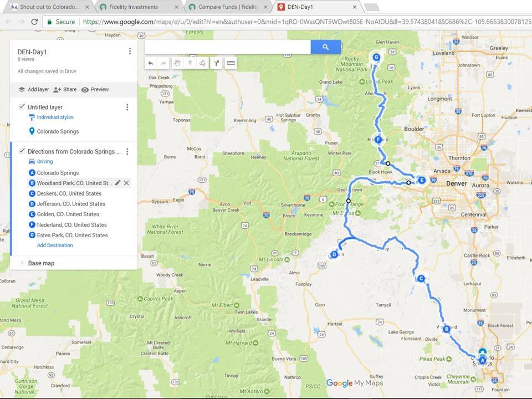Open Individual styles for Untitled layer
Image resolution: width=532 pixels, height=399 pixels.
point(55,117)
